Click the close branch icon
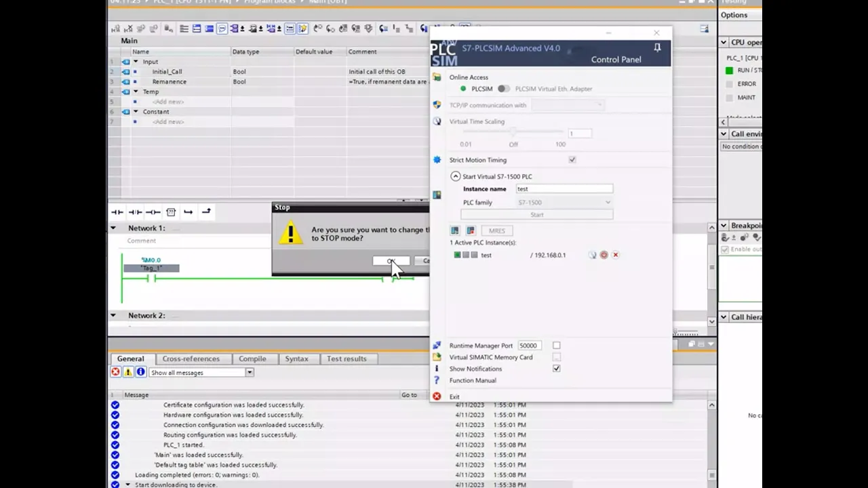868x488 pixels. (x=206, y=212)
